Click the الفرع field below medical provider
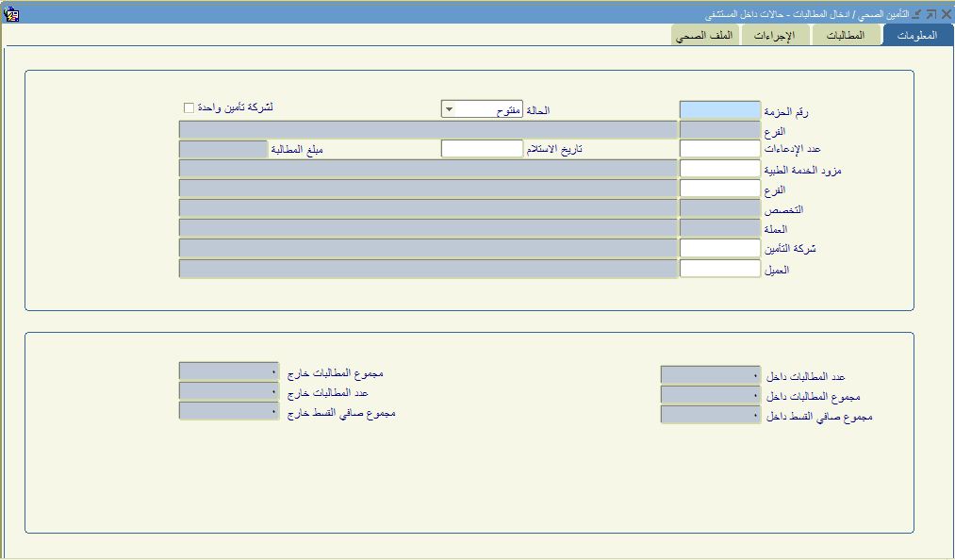Viewport: 955px width, 560px height. click(x=719, y=189)
